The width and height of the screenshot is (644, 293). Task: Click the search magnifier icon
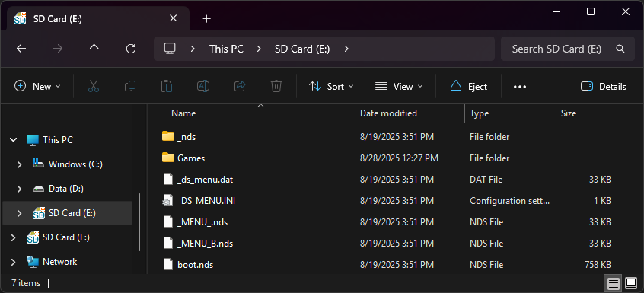point(620,49)
